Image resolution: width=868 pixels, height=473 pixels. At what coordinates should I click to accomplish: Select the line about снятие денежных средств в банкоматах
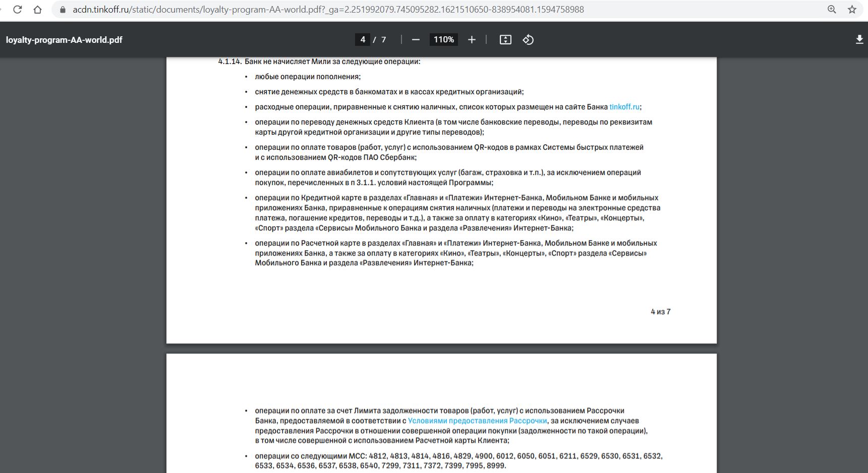[389, 92]
